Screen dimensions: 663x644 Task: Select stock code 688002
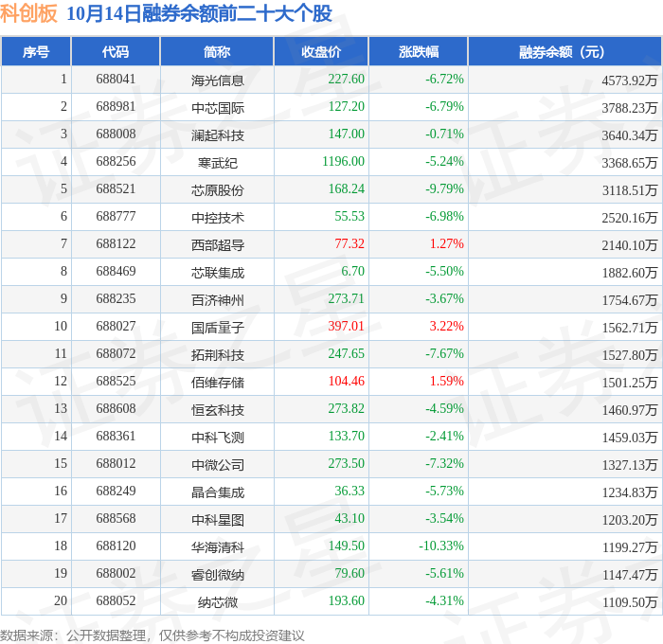pyautogui.click(x=116, y=574)
